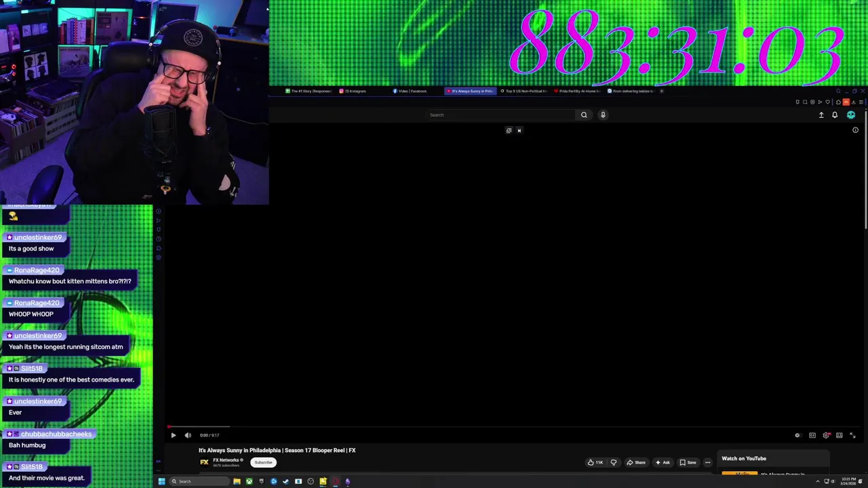The height and width of the screenshot is (488, 868).
Task: Open the browser extensions cube icon
Action: (838, 102)
